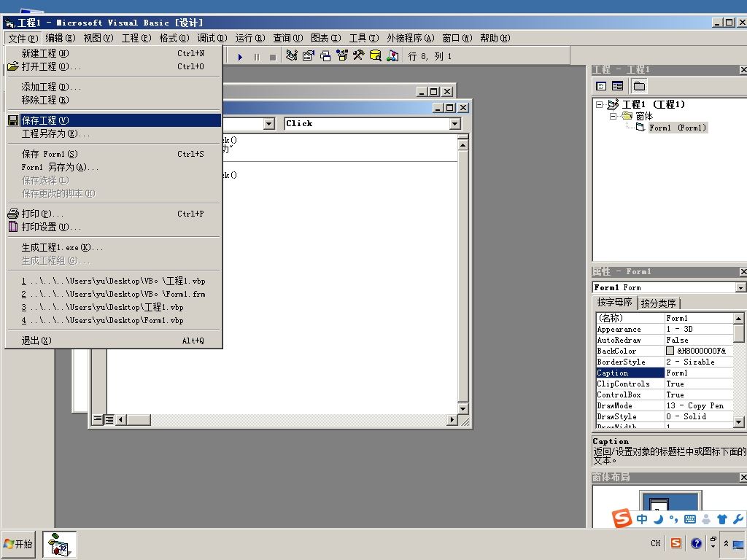The width and height of the screenshot is (747, 560).
Task: Select the AutoRedraw property row
Action: [665, 340]
